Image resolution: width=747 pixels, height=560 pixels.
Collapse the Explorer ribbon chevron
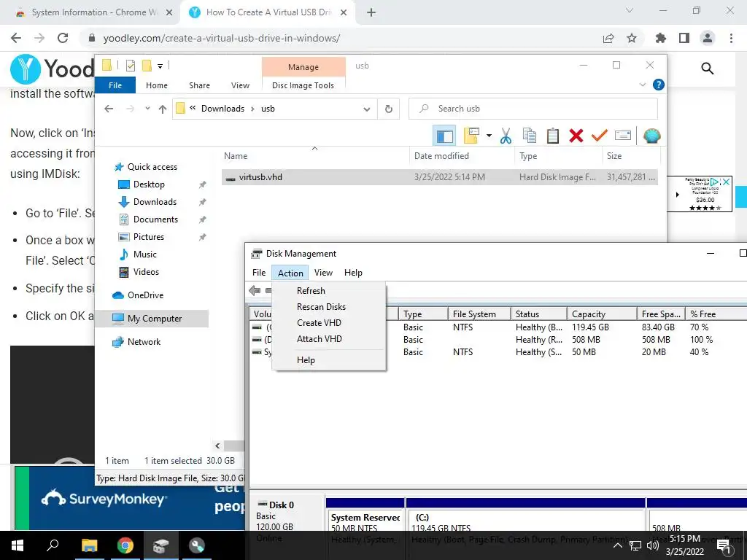pyautogui.click(x=642, y=85)
